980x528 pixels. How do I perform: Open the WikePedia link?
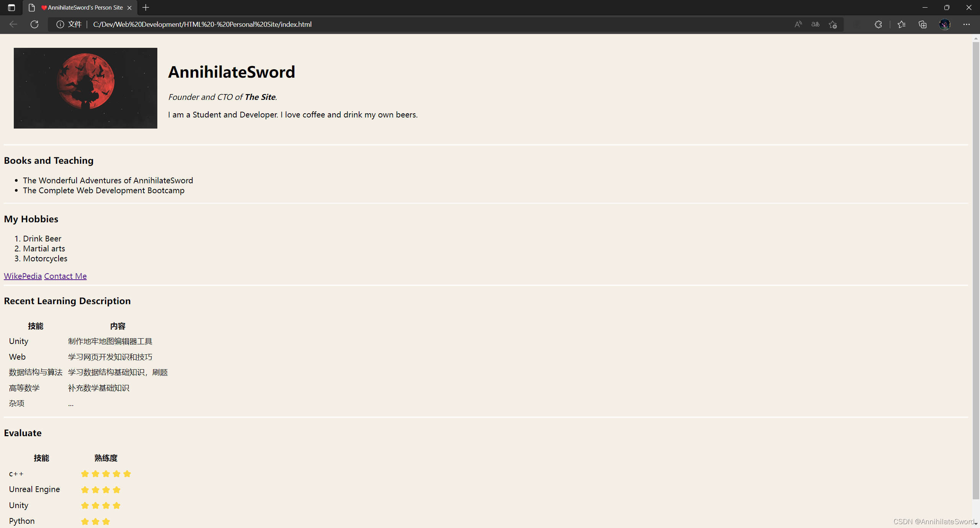pyautogui.click(x=23, y=276)
